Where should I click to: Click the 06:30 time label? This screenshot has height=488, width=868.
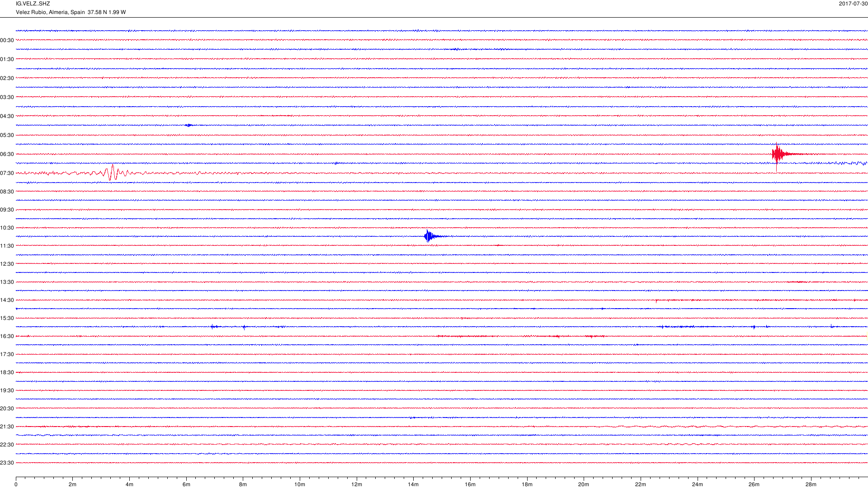(x=7, y=154)
